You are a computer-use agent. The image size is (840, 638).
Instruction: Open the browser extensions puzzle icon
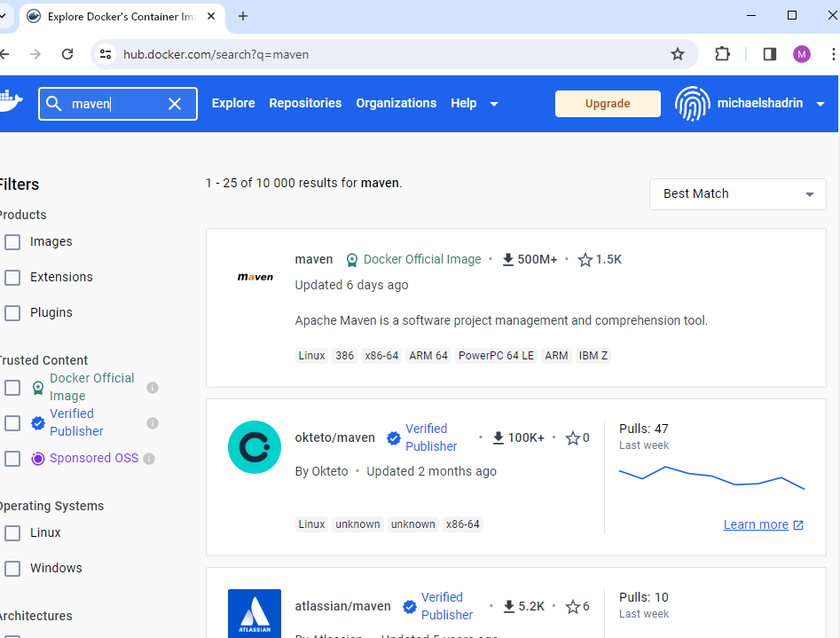[722, 54]
